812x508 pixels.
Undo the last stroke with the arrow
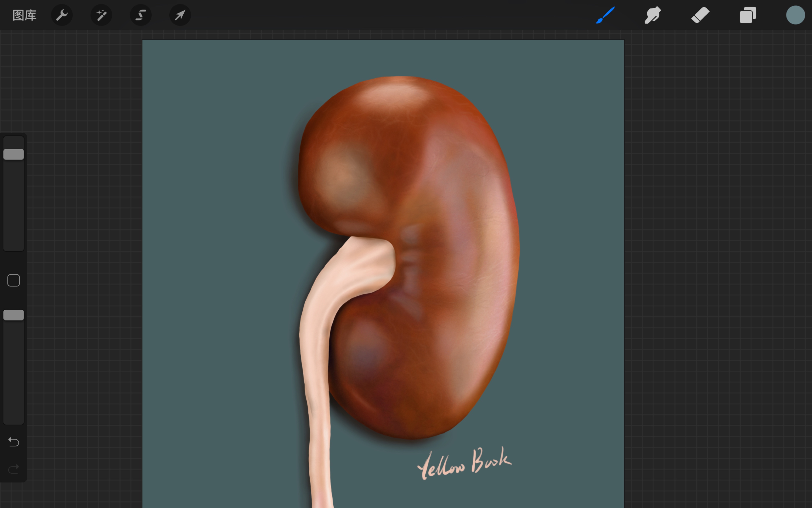14,441
